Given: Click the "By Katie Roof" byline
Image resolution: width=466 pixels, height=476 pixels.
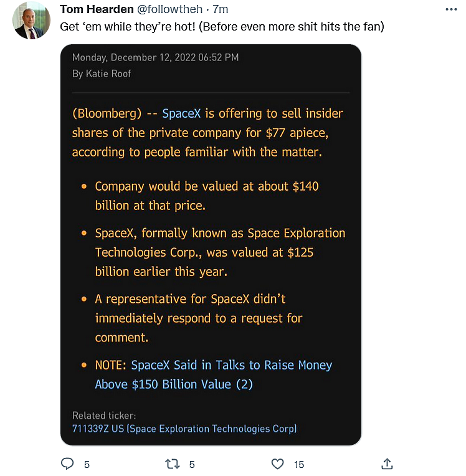Looking at the screenshot, I should (102, 74).
